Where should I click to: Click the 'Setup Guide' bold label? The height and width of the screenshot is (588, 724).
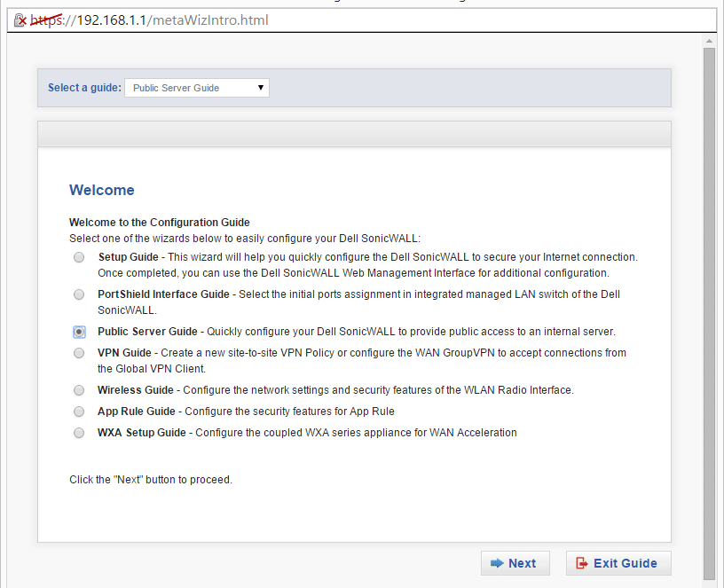(128, 257)
